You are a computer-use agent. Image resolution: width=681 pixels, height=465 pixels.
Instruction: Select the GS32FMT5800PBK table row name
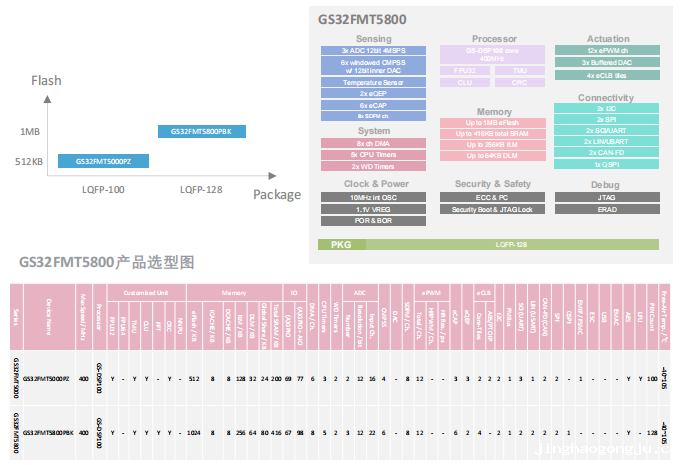[48, 433]
